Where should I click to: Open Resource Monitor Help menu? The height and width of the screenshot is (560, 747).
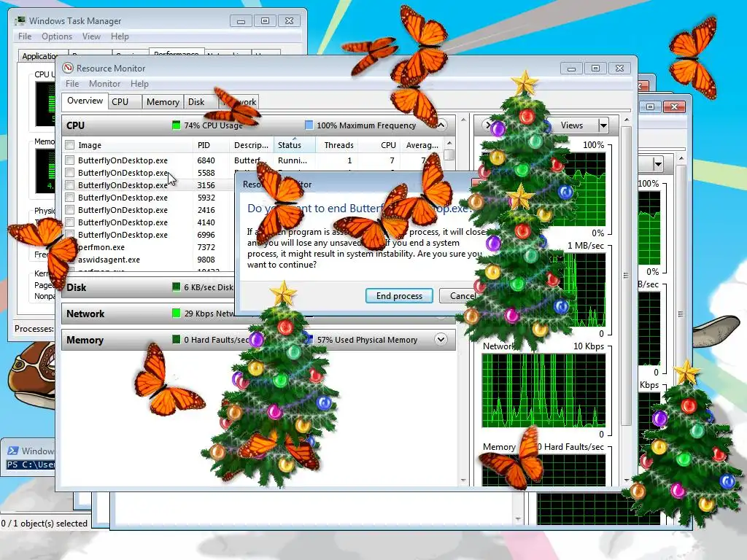139,83
